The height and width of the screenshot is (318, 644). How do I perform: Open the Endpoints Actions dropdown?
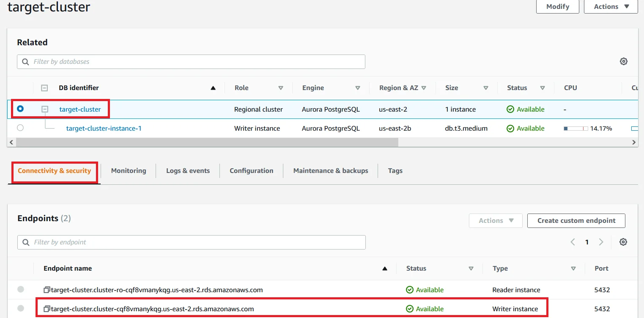496,220
